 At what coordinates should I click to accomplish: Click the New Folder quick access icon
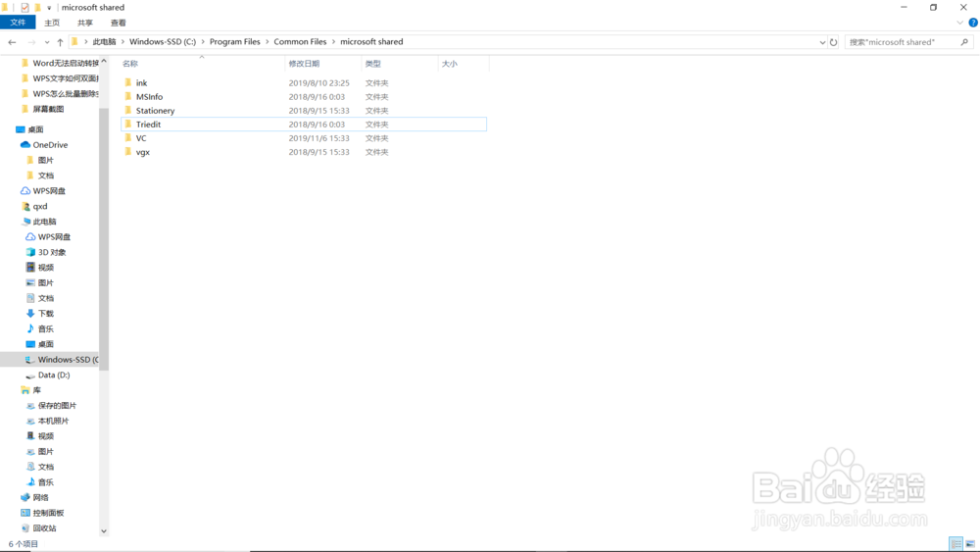pos(37,8)
